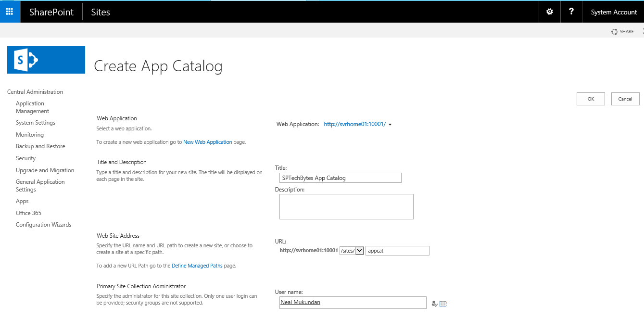644x319 pixels.
Task: Go to System Settings navigation item
Action: click(x=36, y=123)
